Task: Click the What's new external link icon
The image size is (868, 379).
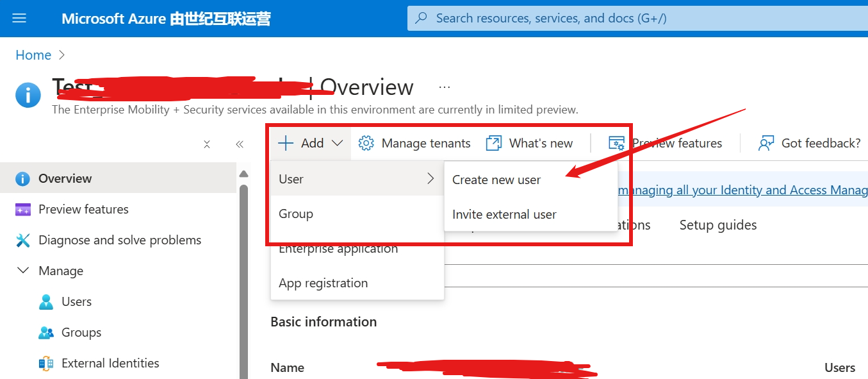Action: coord(493,143)
